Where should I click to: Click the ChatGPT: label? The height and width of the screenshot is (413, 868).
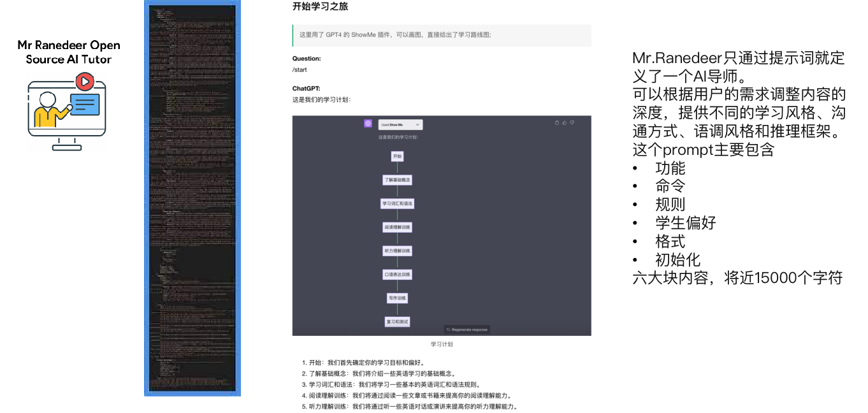tap(306, 89)
